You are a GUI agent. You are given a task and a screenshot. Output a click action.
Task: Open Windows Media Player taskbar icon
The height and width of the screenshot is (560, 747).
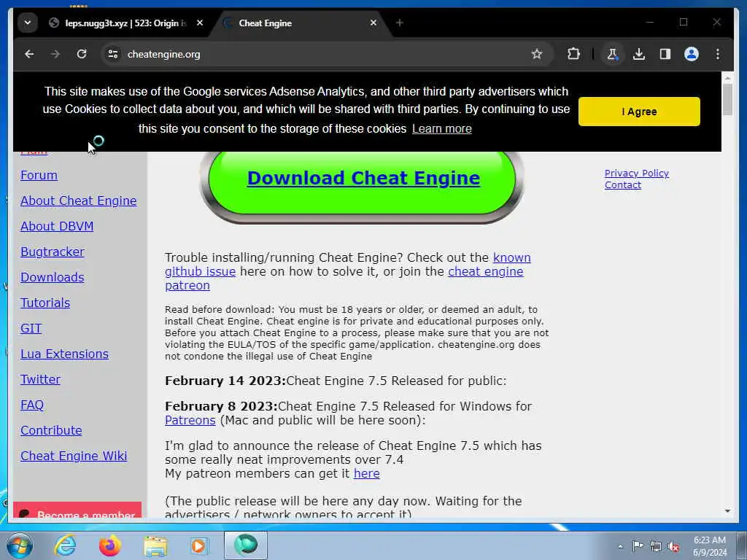[x=198, y=545]
